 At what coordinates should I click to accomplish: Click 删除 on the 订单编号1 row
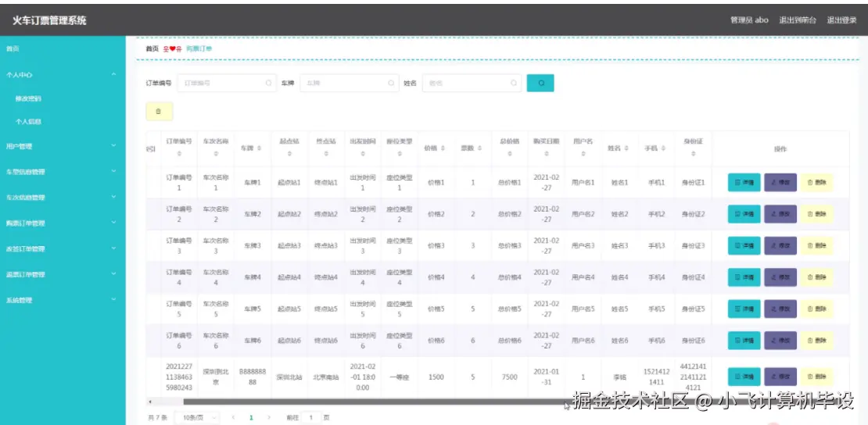[816, 183]
